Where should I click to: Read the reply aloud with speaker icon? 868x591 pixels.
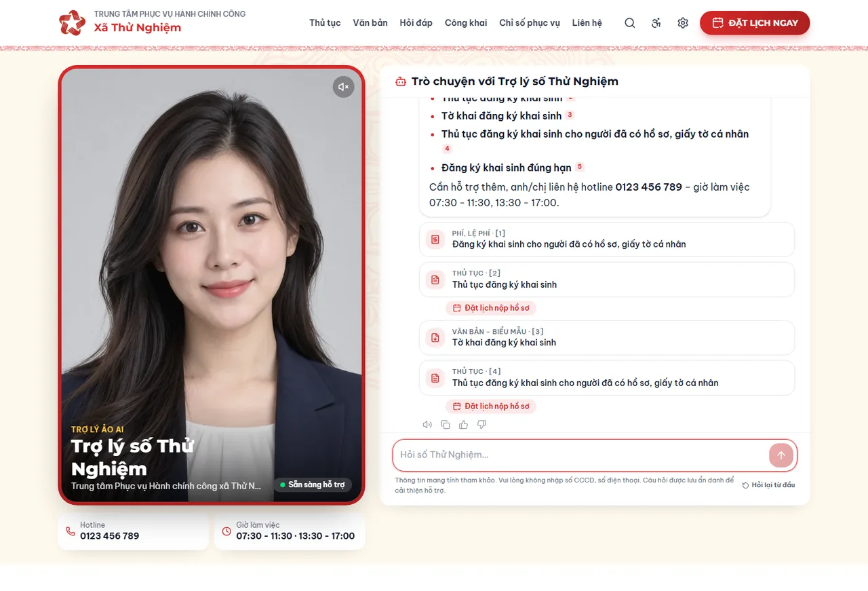427,425
